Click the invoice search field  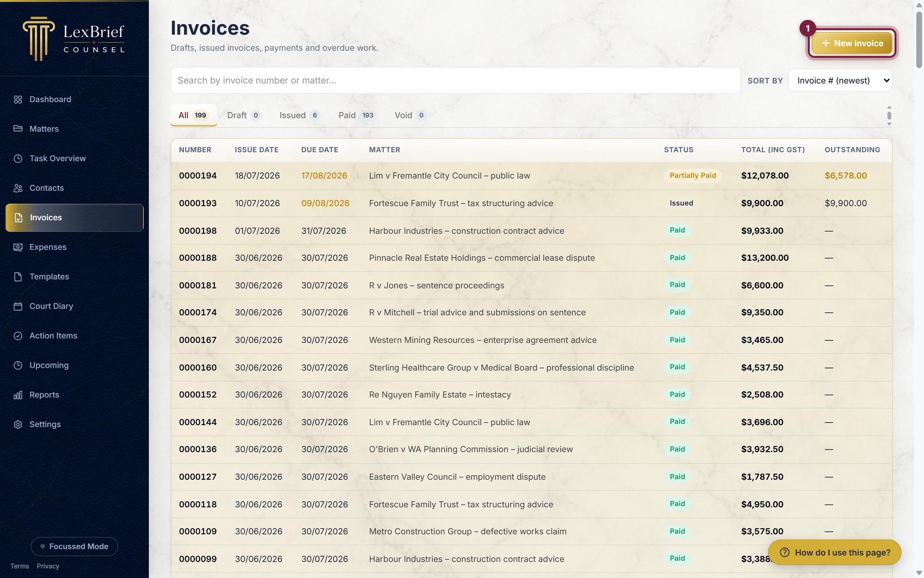pos(456,80)
